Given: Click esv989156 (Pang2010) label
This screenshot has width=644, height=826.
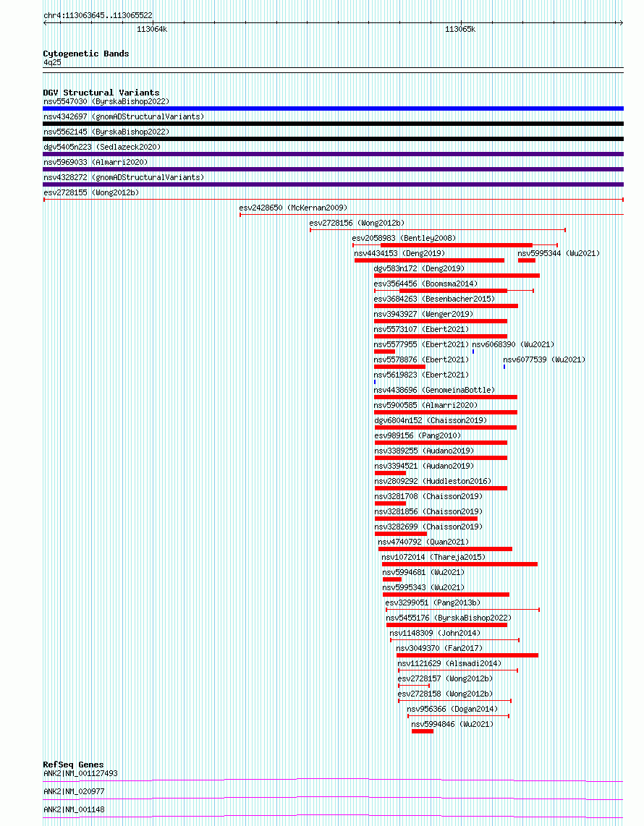Looking at the screenshot, I should (x=418, y=436).
